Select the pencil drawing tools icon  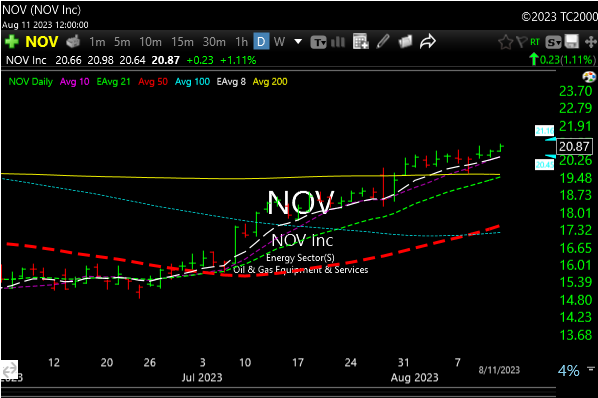pos(383,42)
